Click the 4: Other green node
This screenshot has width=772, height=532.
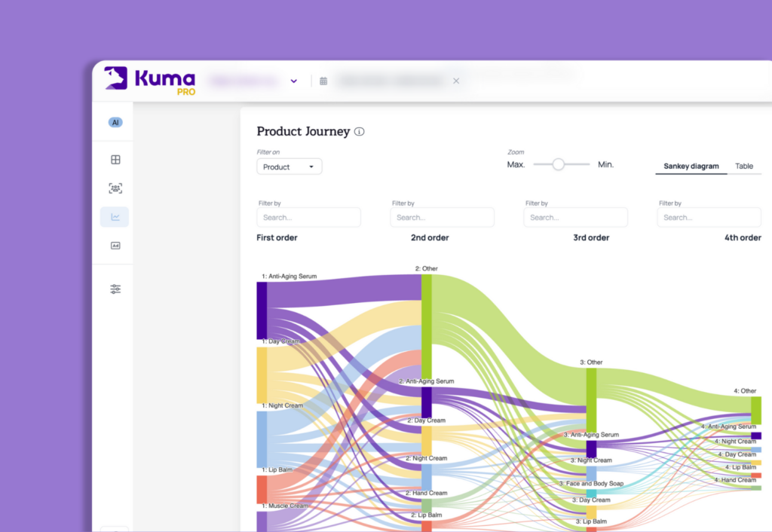point(755,411)
